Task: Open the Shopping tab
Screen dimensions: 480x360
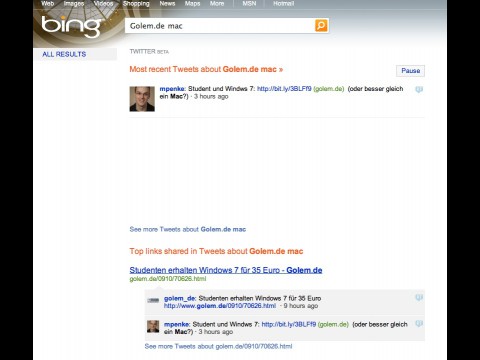Action: pos(136,4)
